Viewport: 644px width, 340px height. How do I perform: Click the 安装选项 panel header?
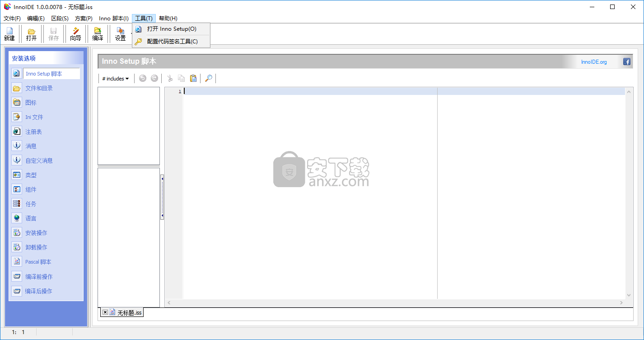point(46,58)
